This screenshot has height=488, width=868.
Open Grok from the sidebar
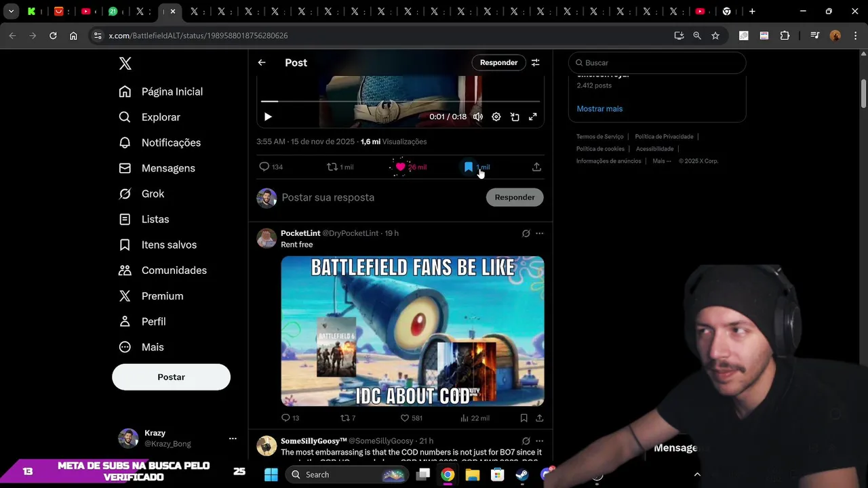[x=141, y=194]
